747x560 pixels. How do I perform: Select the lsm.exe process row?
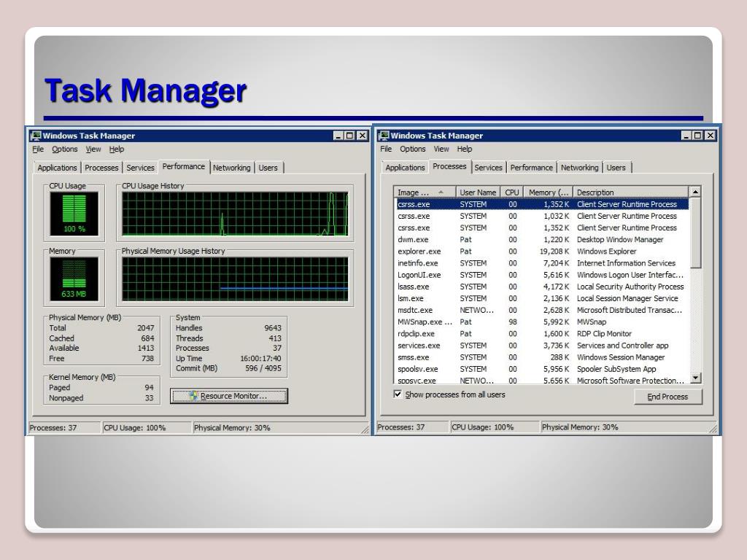pos(542,298)
